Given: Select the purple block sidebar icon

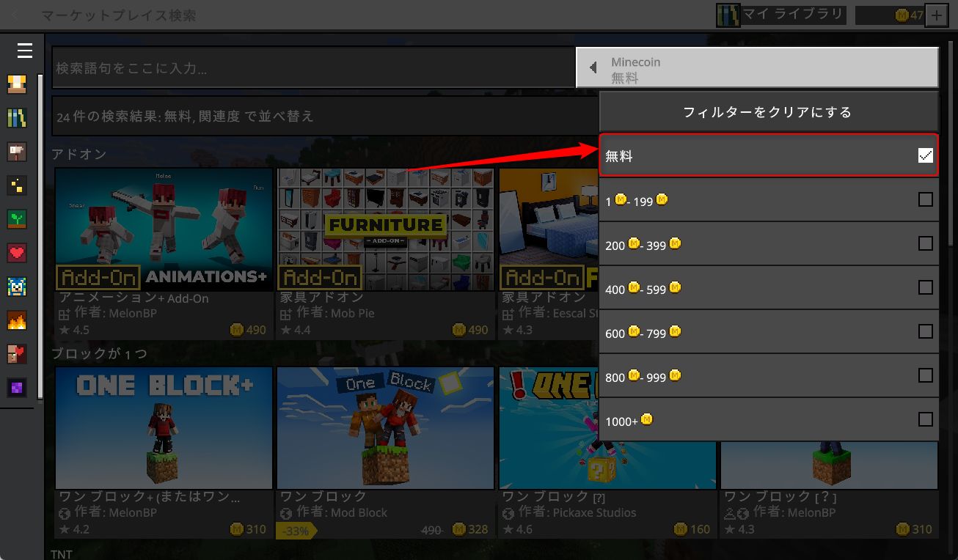Looking at the screenshot, I should pos(17,388).
